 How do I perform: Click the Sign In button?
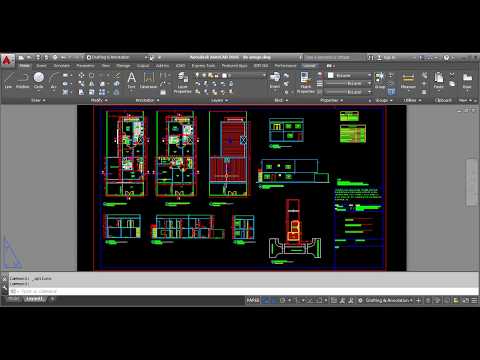[386, 58]
